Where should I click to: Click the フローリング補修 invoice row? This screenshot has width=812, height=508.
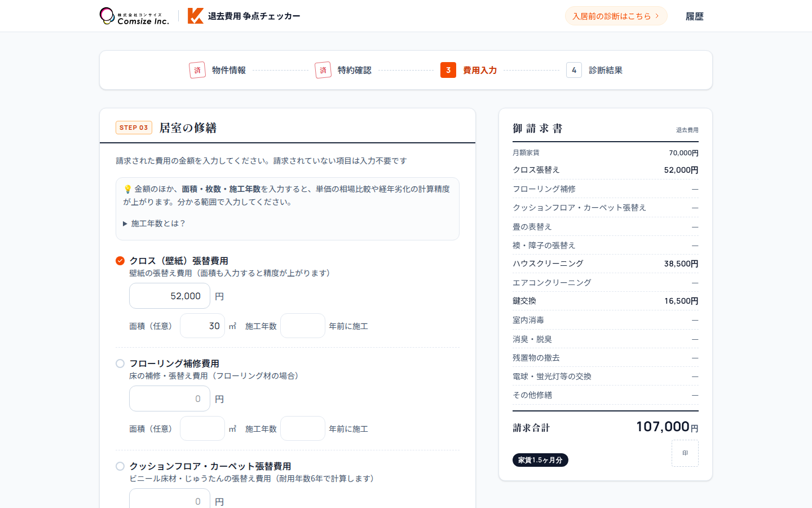tap(606, 189)
